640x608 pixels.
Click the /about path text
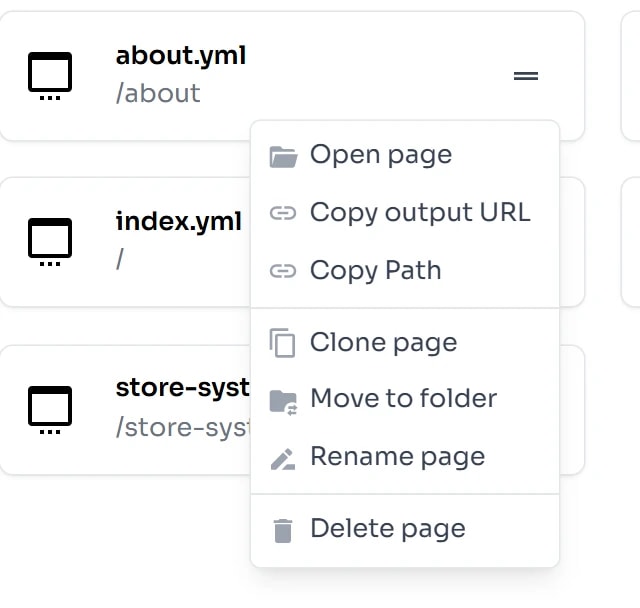coord(158,93)
